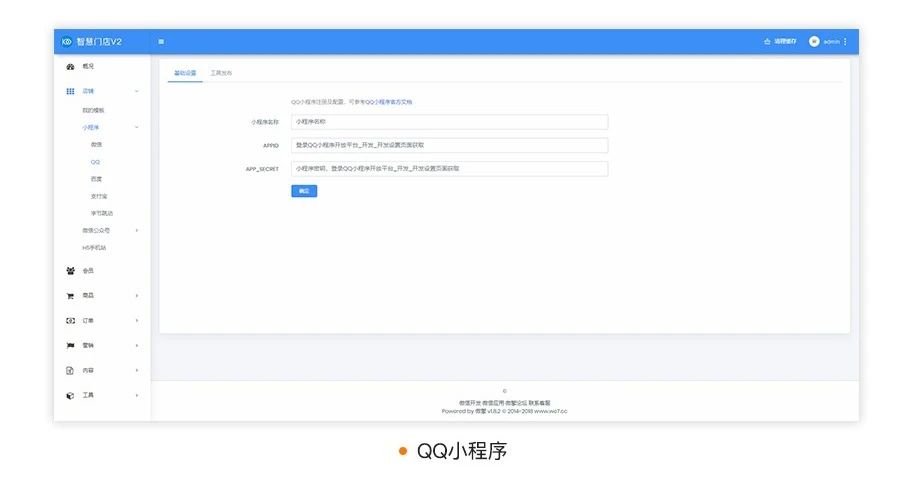The height and width of the screenshot is (485, 905).
Task: Click the people icon for 会员
Action: pos(70,271)
